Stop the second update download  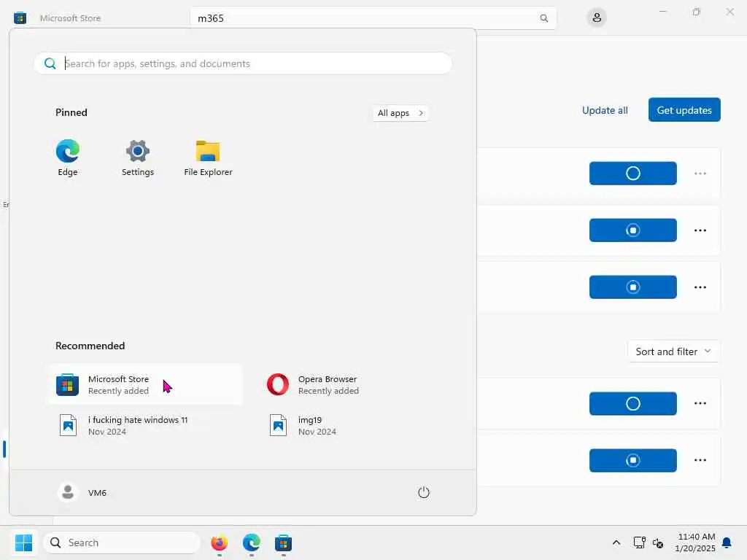(632, 230)
